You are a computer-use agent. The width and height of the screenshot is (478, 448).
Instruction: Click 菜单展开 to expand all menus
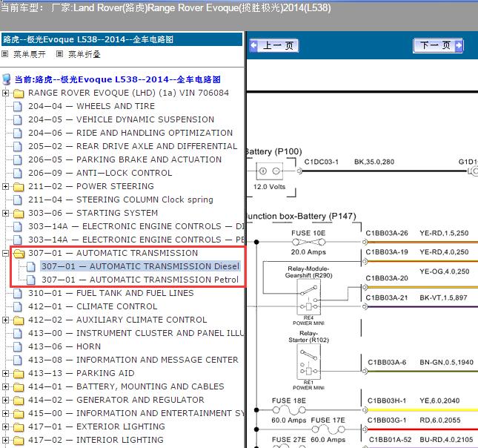coord(29,54)
